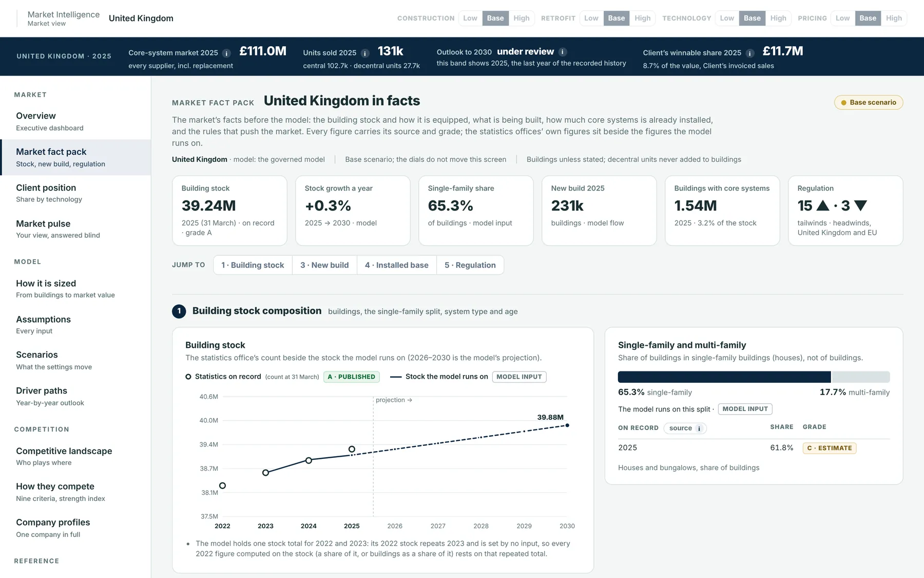Click the C · ESTIMATE grade badge
The height and width of the screenshot is (578, 924).
click(830, 448)
